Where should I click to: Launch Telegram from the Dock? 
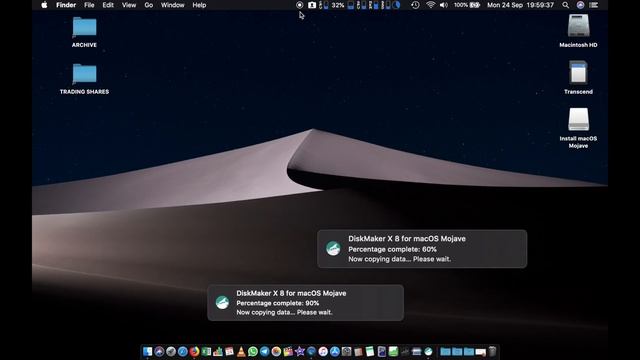(264, 351)
